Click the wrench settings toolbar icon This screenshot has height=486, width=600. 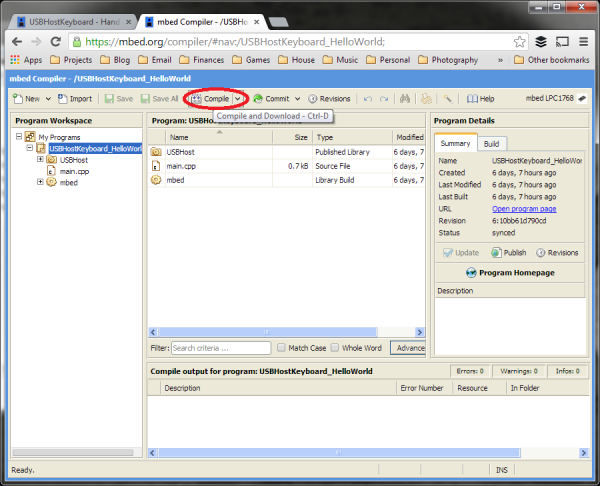coord(448,99)
